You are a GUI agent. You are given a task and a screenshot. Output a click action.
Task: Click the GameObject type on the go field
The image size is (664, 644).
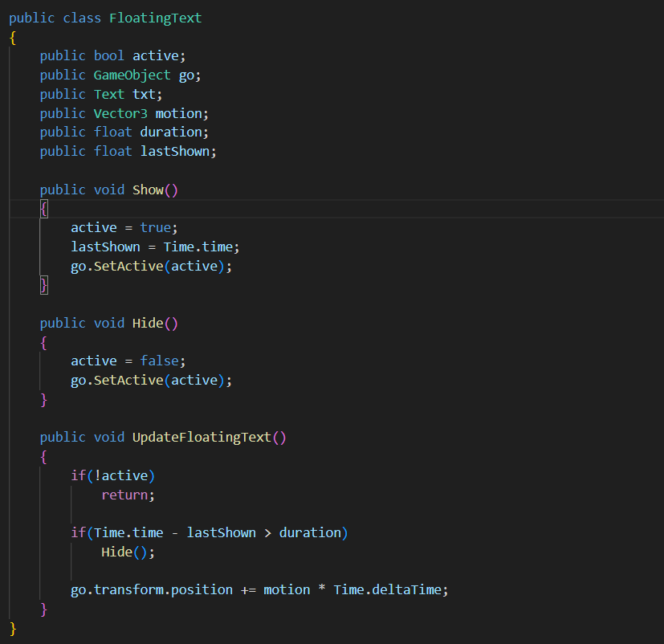132,75
